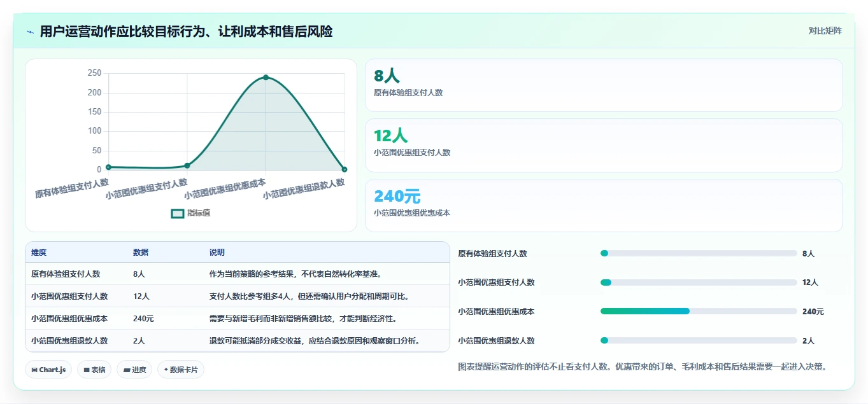868x404 pixels.
Task: Click the table cell 12人
Action: tap(141, 296)
